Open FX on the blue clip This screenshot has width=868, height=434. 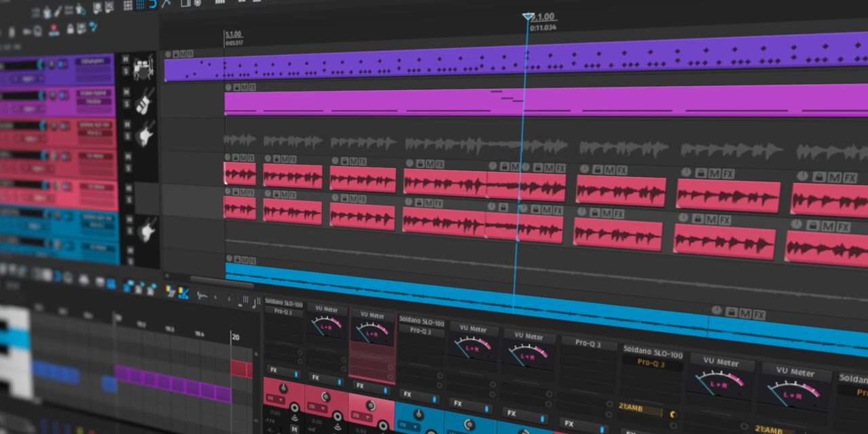pyautogui.click(x=759, y=315)
